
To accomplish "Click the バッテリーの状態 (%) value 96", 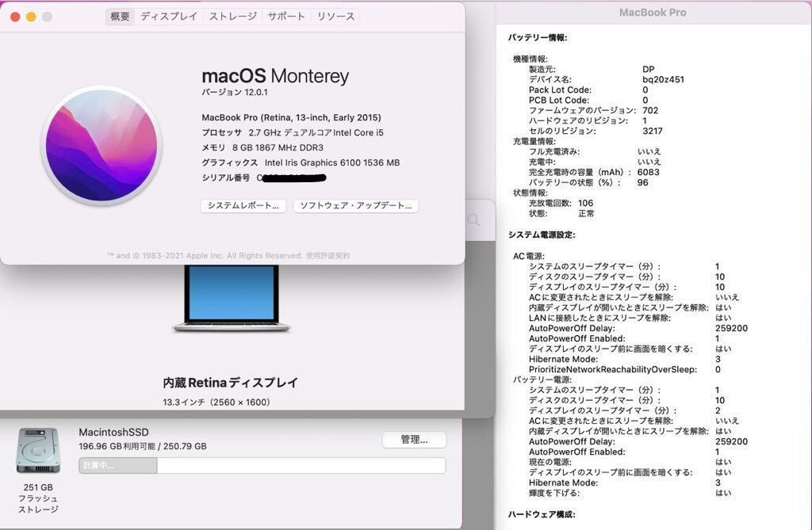I will 642,183.
